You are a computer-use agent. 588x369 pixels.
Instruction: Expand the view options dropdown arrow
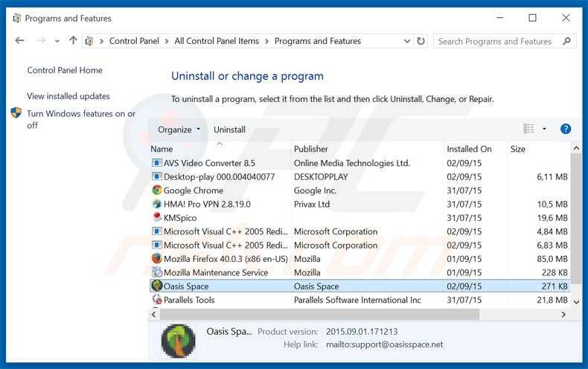point(544,129)
